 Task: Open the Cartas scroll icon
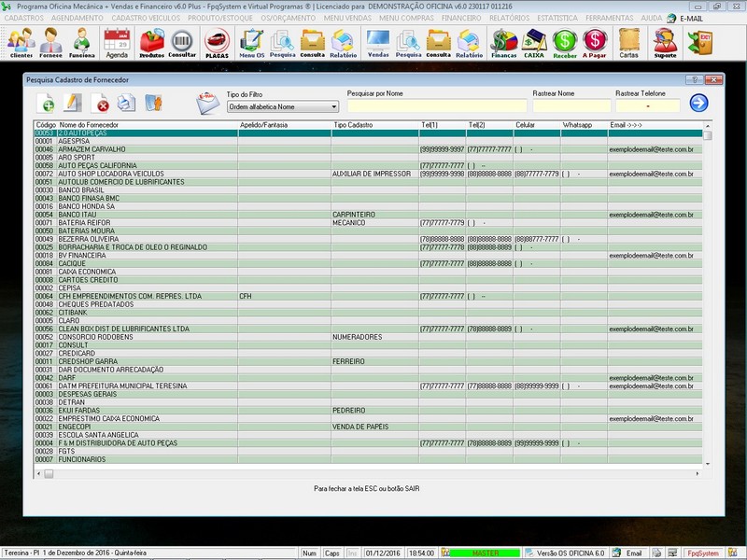pyautogui.click(x=628, y=43)
